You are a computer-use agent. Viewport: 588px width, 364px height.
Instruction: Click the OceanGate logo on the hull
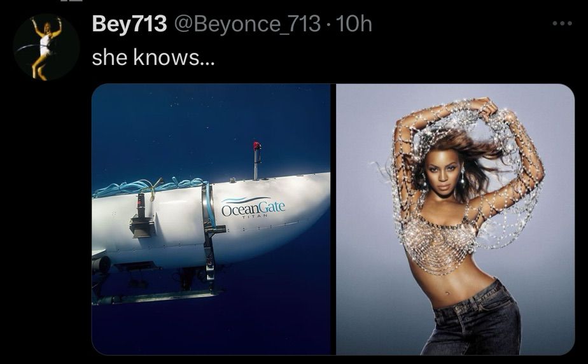[x=253, y=206]
